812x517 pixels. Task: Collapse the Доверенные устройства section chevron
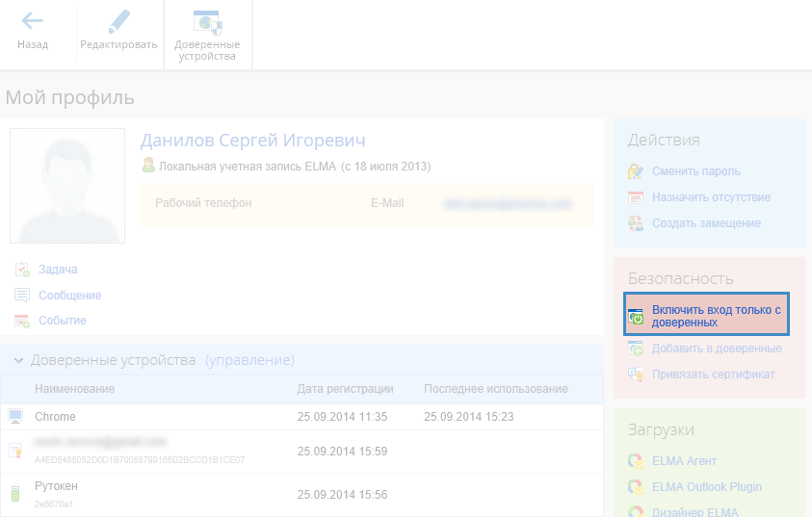pyautogui.click(x=18, y=360)
